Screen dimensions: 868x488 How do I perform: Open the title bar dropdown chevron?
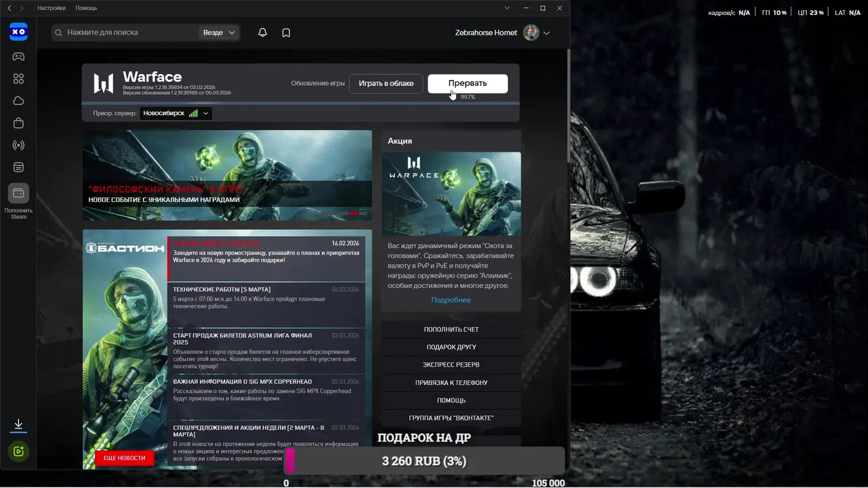coord(507,8)
